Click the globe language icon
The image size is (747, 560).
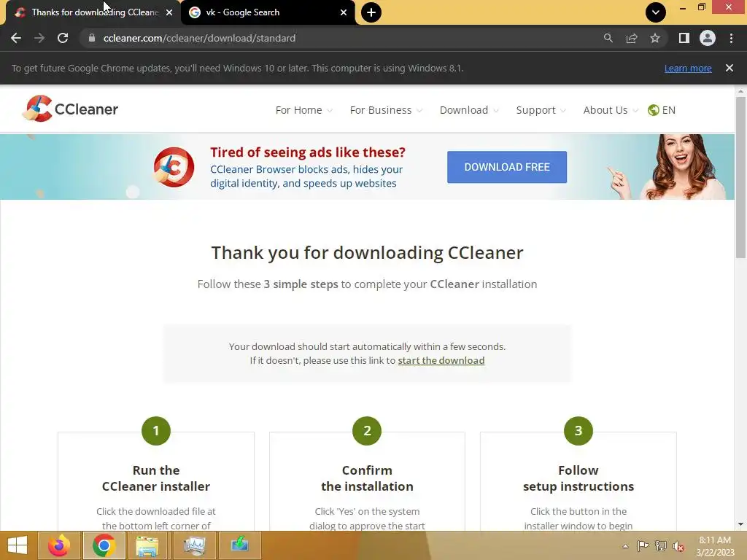point(653,110)
